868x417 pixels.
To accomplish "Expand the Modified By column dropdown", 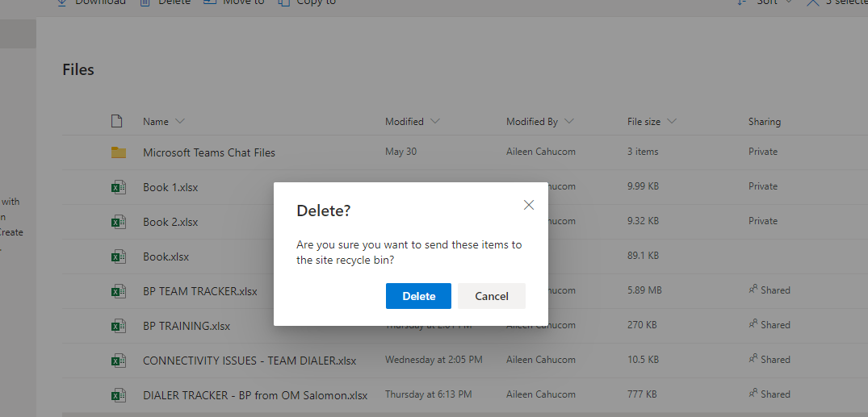I will [x=569, y=121].
